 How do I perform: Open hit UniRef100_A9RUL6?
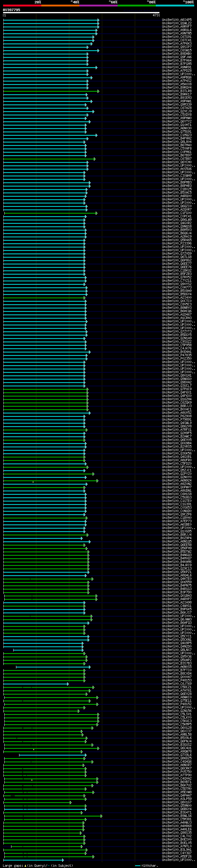[177, 30]
